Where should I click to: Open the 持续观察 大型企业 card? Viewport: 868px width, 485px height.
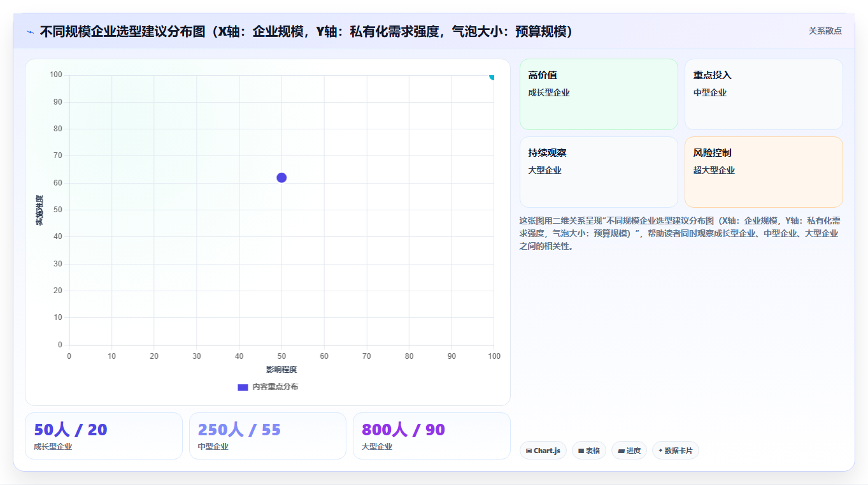click(x=599, y=172)
